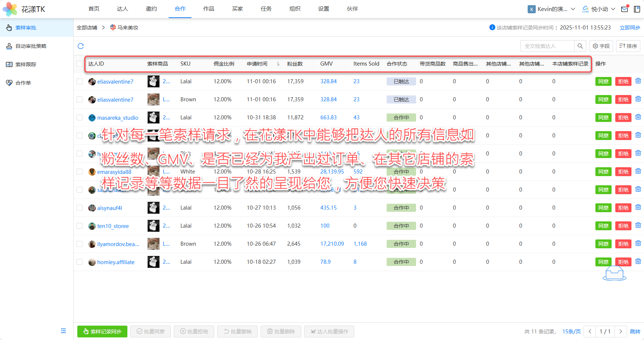Tick the checkbox for masareka_studio row
This screenshot has width=644, height=340.
click(80, 118)
